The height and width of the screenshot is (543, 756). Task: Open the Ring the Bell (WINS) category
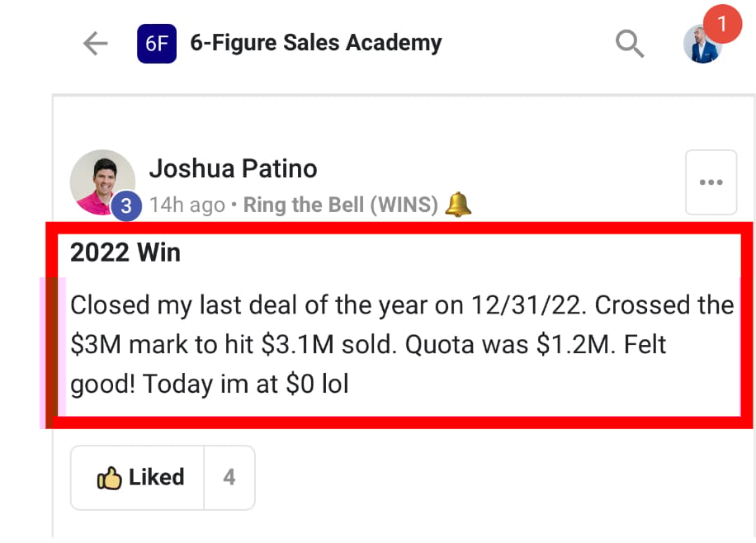tap(340, 205)
